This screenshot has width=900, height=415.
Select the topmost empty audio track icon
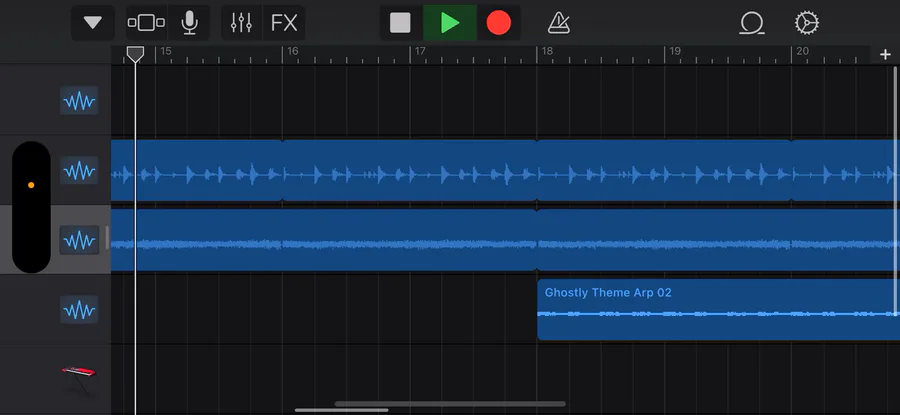pyautogui.click(x=79, y=101)
